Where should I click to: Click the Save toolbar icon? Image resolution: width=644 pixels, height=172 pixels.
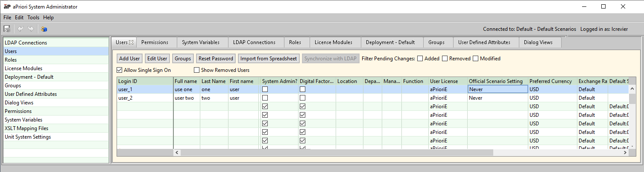[7, 29]
